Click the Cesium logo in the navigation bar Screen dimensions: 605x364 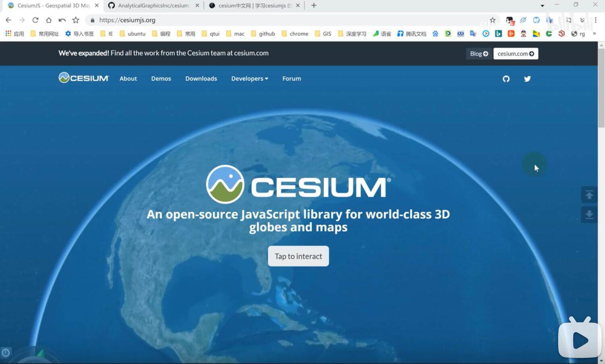pos(83,77)
